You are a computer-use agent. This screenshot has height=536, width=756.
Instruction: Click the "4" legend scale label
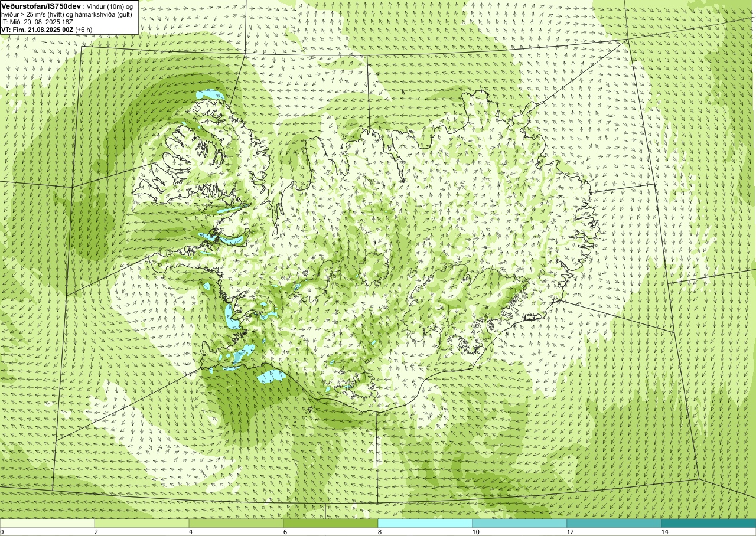point(190,532)
